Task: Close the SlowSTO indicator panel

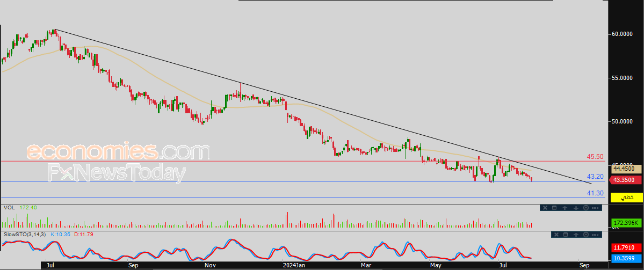Action: pyautogui.click(x=556, y=235)
